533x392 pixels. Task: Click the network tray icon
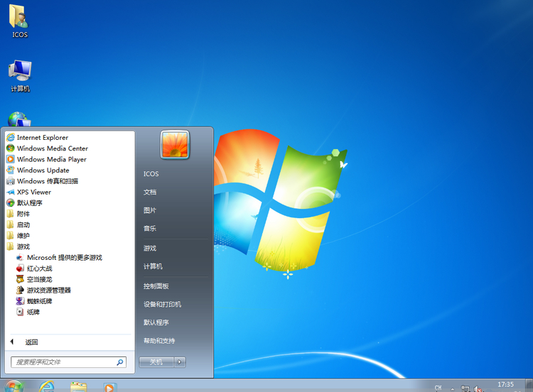[x=465, y=388]
